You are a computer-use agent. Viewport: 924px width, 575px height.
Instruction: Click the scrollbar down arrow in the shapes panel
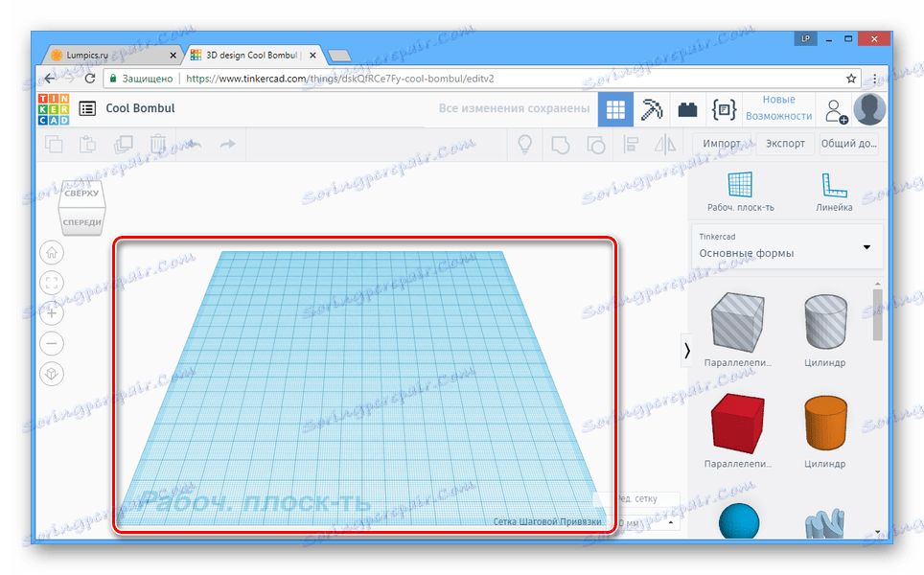(x=877, y=532)
